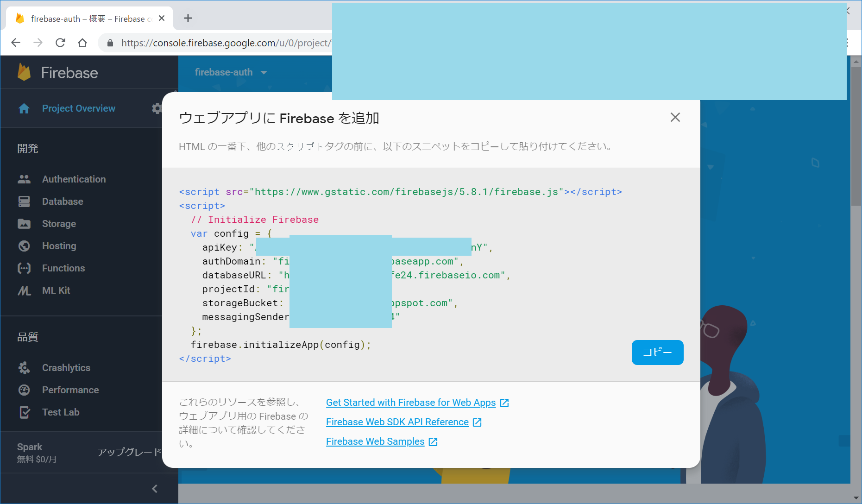Image resolution: width=862 pixels, height=504 pixels.
Task: Open a new browser tab
Action: pos(188,18)
